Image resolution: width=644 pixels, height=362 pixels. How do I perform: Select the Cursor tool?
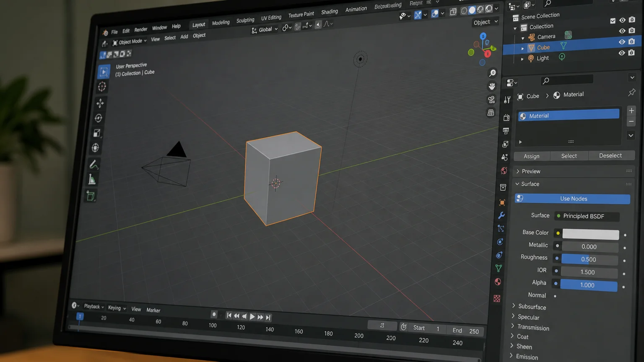102,87
